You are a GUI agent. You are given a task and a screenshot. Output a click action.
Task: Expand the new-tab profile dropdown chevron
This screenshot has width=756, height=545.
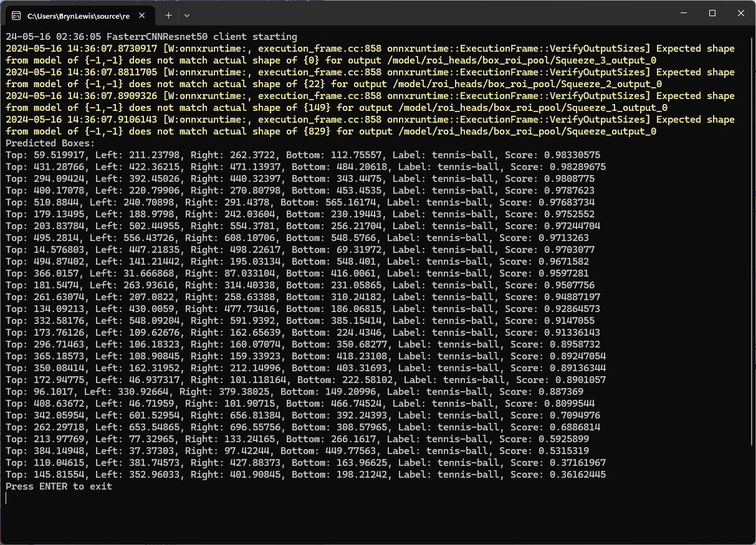coord(187,14)
